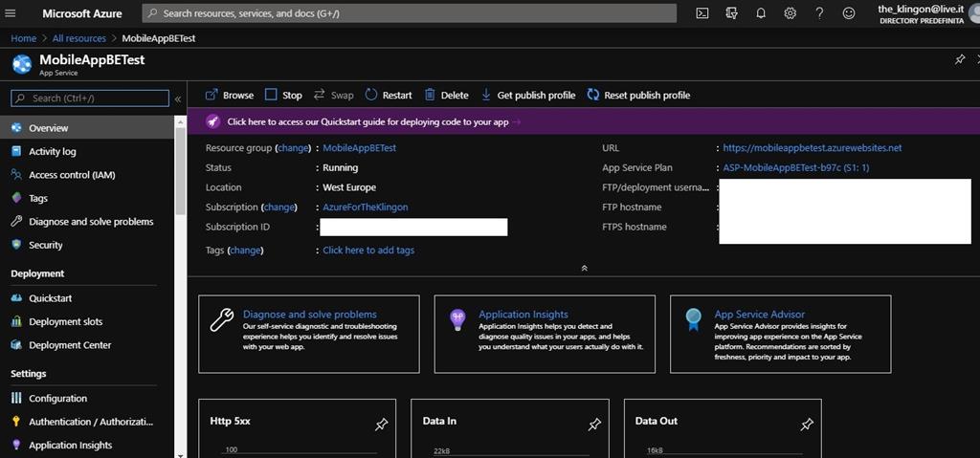Click the scrollbar down arrow in sidebar

coord(181,453)
